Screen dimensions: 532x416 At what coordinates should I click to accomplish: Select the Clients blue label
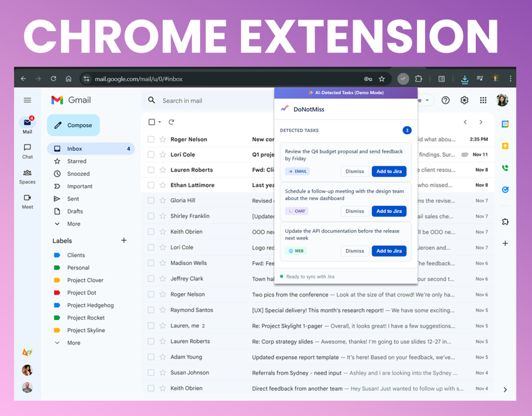76,255
